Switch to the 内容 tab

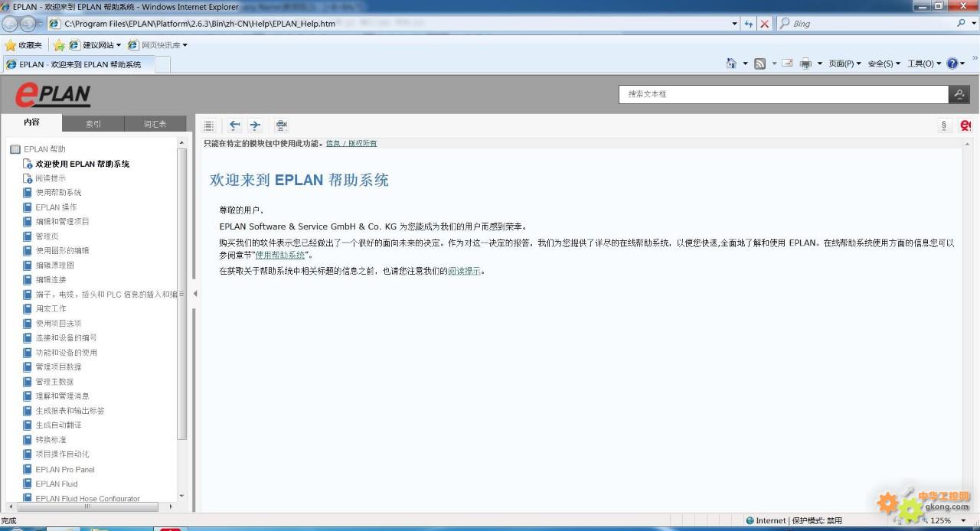coord(31,122)
